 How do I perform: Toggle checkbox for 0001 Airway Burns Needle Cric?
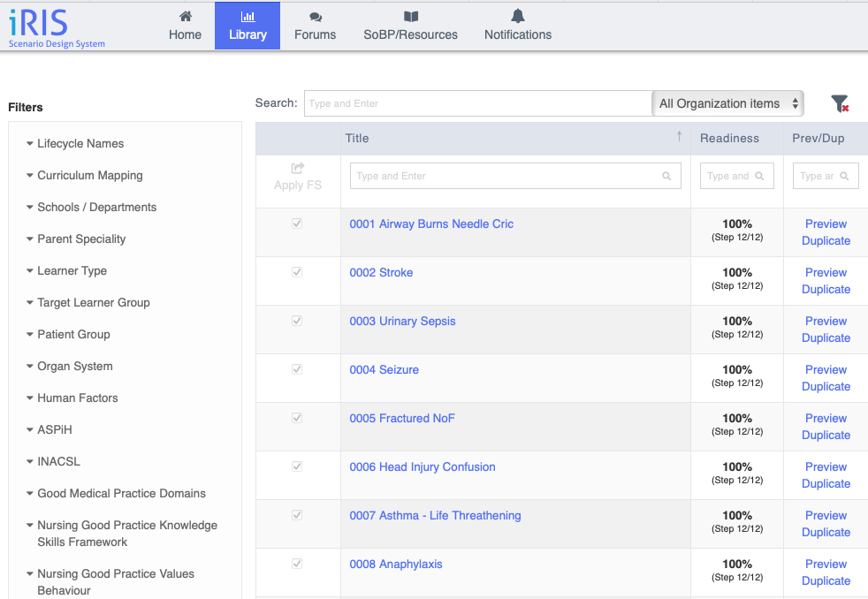coord(297,224)
